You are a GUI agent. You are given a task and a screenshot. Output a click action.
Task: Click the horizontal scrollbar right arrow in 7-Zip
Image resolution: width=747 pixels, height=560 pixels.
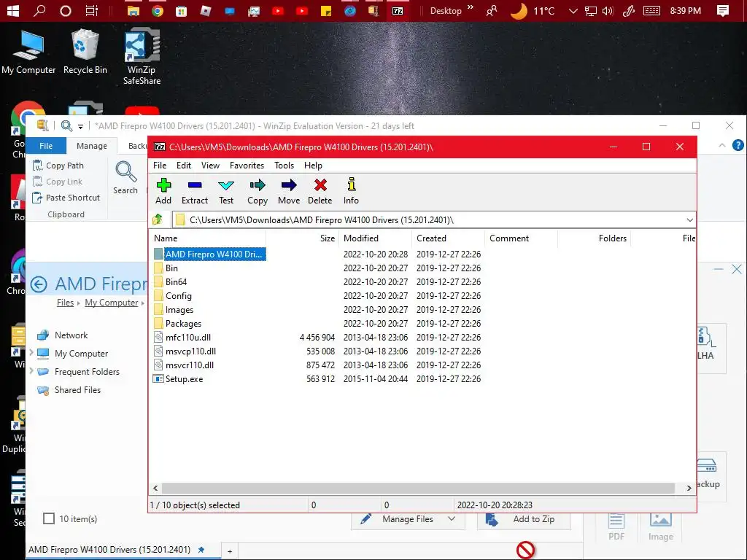click(x=689, y=488)
